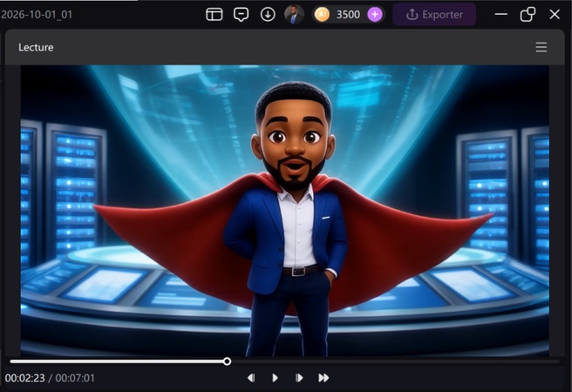Screen dimensions: 572x392
Task: Restore down the application window
Action: (x=528, y=15)
